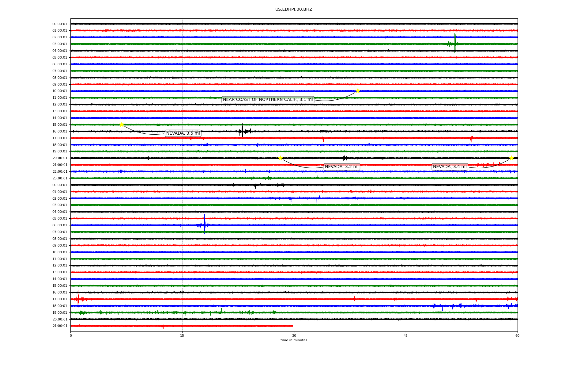Screen dimensions: 588x368
Task: Click the star marker on the 10:00:01 trace
Action: (x=357, y=91)
